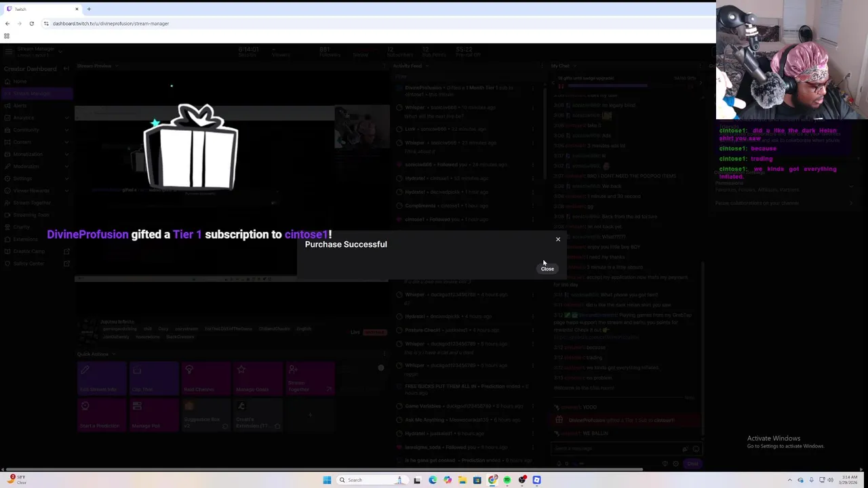Screen dimensions: 868x488
Task: Add a new quick action tile
Action: coord(311,415)
